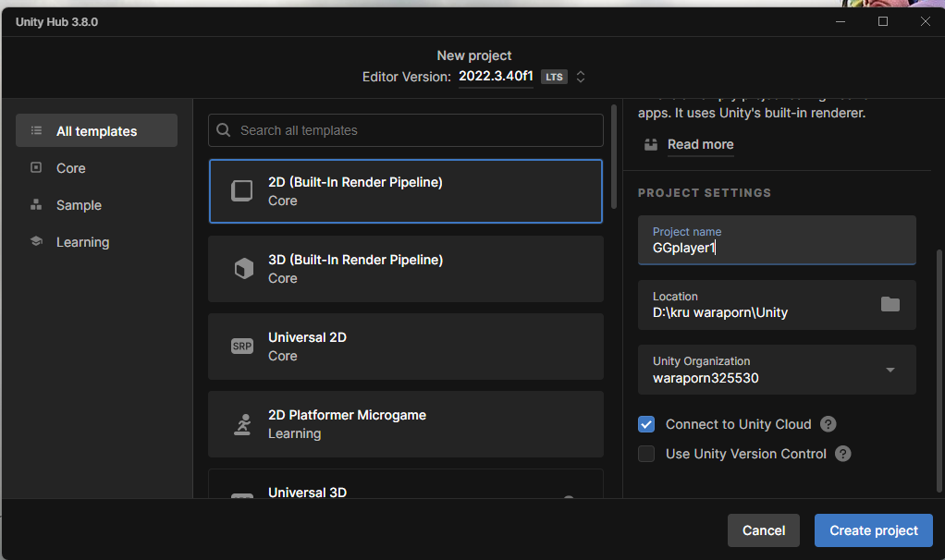Follow the Read more link
The width and height of the screenshot is (945, 560).
700,144
